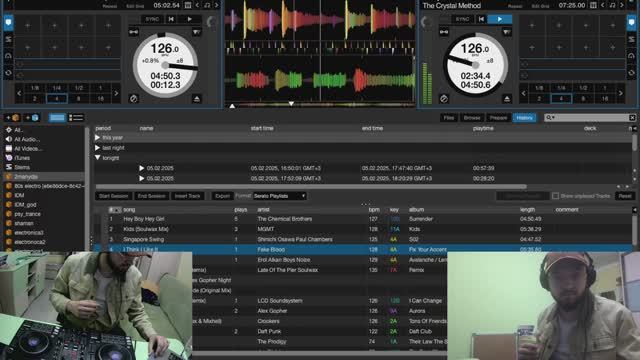Click the music note icon on left deck
640x360 pixels.
[207, 5]
